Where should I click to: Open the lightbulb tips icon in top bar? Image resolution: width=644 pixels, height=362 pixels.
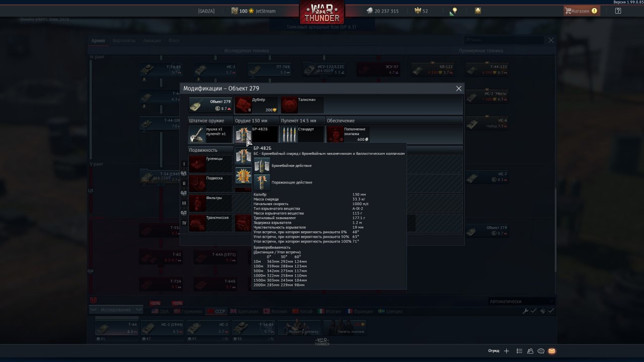(x=454, y=11)
